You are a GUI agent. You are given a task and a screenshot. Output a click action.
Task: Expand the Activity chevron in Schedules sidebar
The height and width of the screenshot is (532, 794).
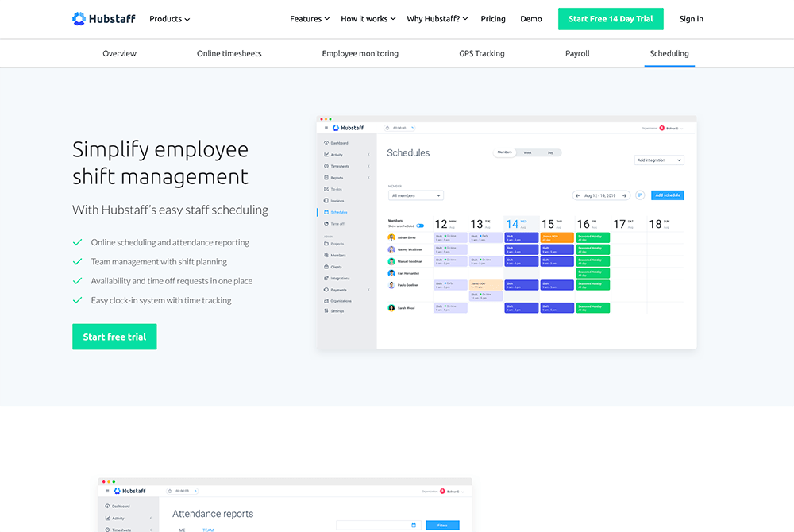[368, 154]
